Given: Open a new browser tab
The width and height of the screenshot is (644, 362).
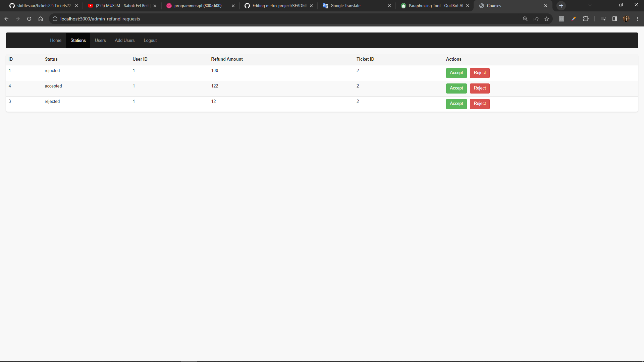Looking at the screenshot, I should tap(561, 6).
